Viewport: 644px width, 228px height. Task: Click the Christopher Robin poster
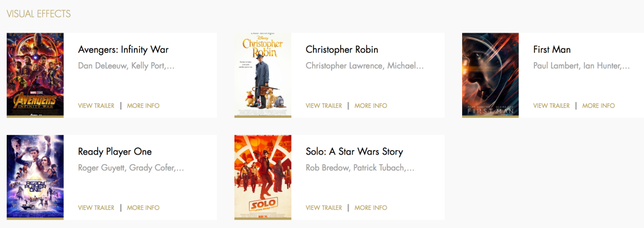point(263,75)
